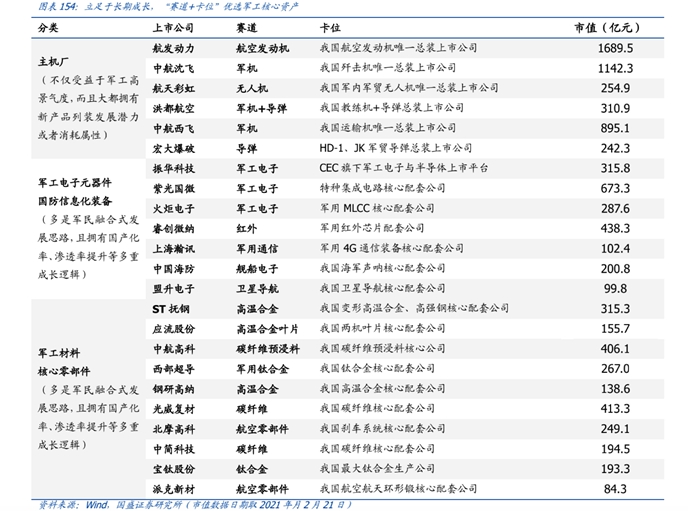Select the company cell 中航西飞
The image size is (688, 511).
(173, 129)
